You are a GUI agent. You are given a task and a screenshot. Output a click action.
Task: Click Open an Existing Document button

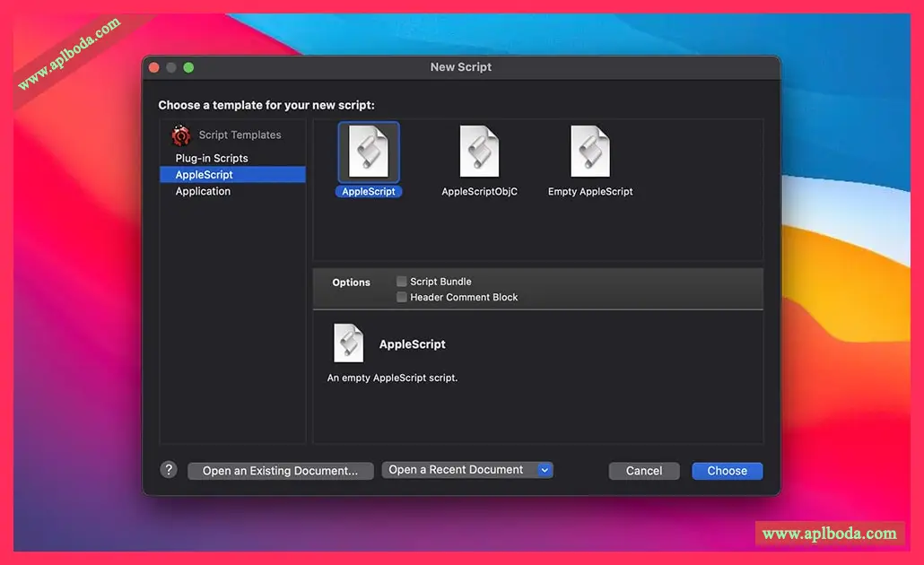tap(281, 471)
